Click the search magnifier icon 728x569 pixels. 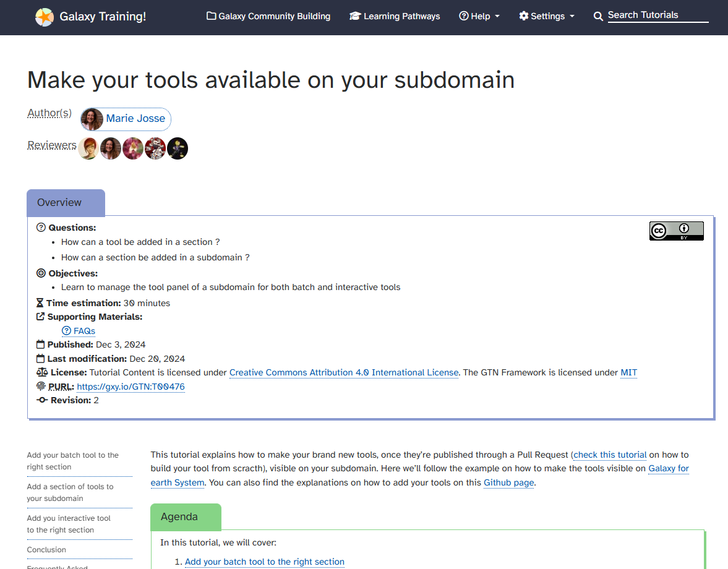pyautogui.click(x=598, y=17)
